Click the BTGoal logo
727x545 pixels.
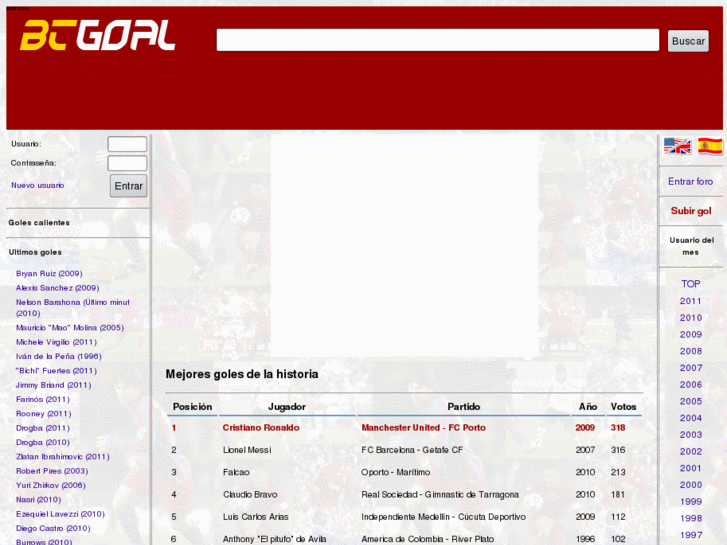pyautogui.click(x=97, y=35)
